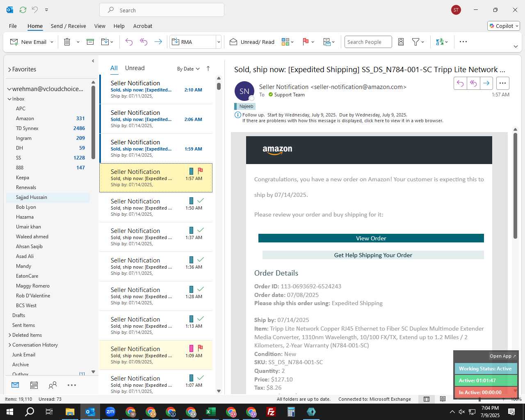Click Get Help Shipping Your Order
This screenshot has height=420, width=525.
coord(373,255)
